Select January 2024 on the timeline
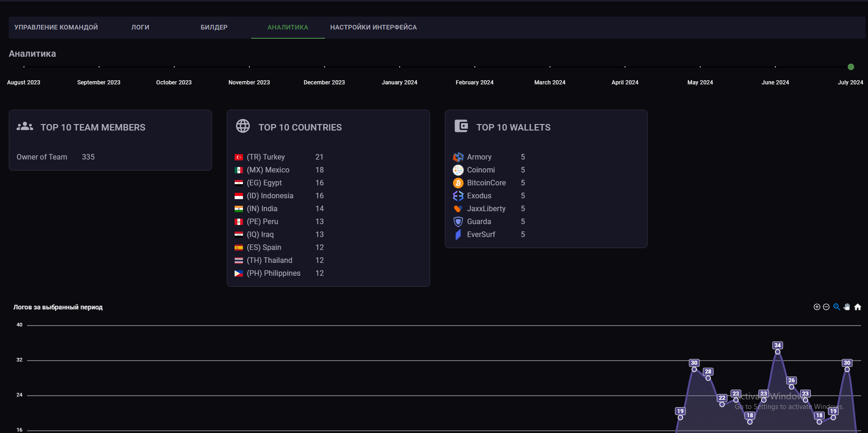Screen dimensions: 868x433 (x=399, y=83)
